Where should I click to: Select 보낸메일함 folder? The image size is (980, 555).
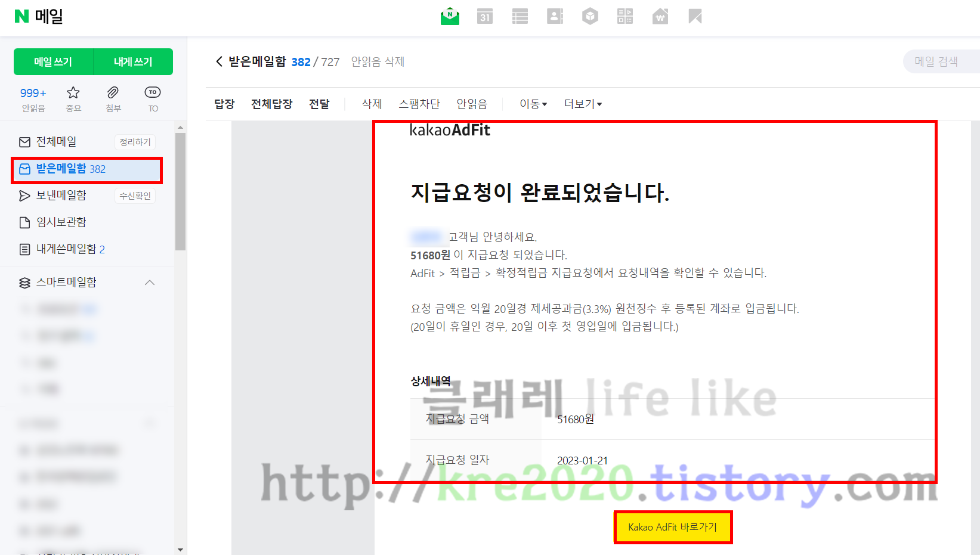coord(61,196)
